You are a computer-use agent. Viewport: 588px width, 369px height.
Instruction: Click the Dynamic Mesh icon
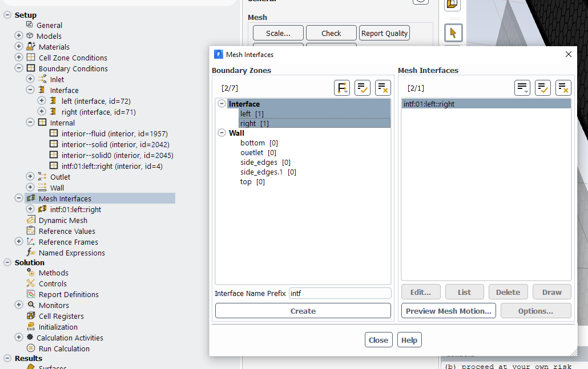30,220
